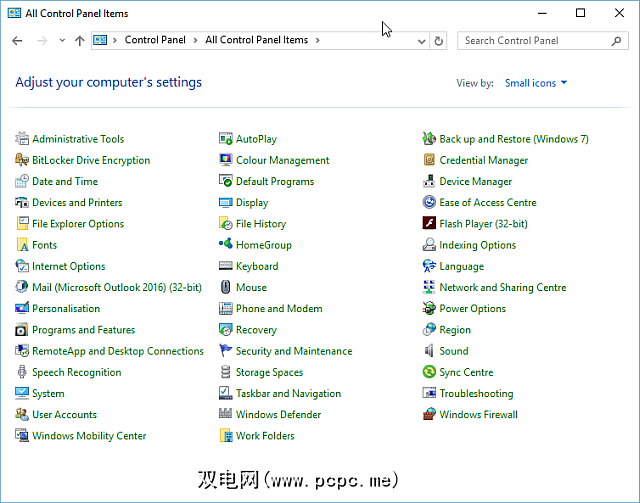The height and width of the screenshot is (503, 640).
Task: Open Mail (Microsoft Outlook 2016) link
Action: pos(117,288)
